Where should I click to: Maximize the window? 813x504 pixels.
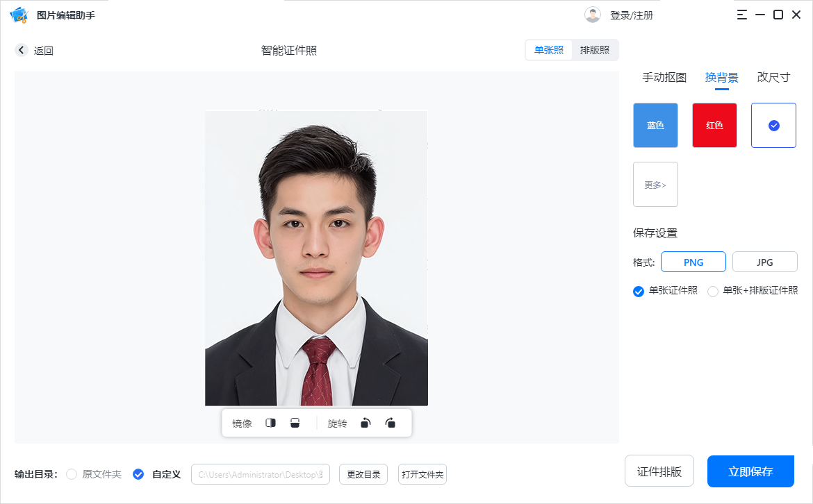(x=778, y=15)
